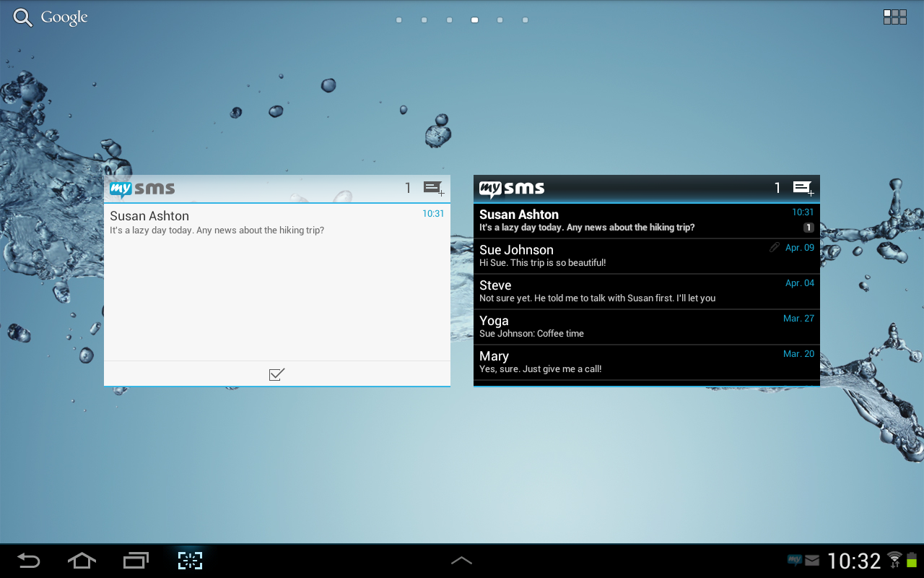Open the mysms logo in dark widget
Screen dimensions: 924x578
click(512, 189)
